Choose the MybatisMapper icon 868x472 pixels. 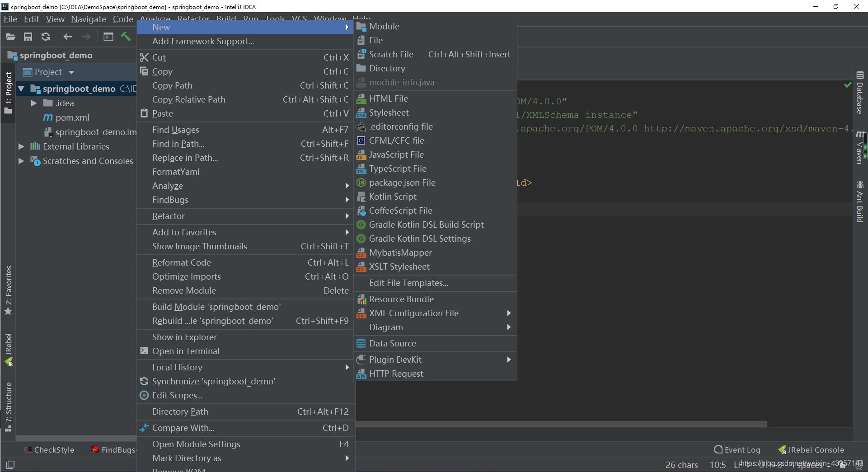[x=361, y=253]
